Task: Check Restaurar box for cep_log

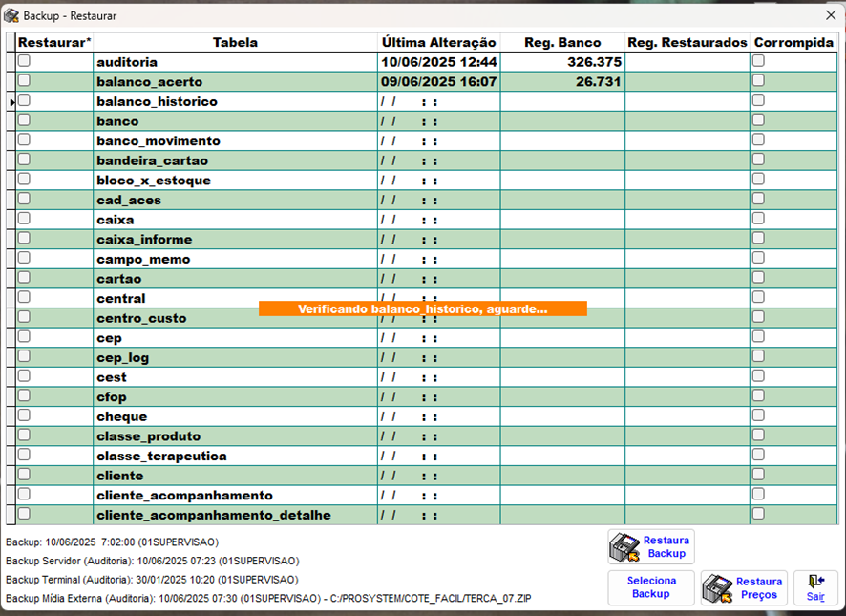Action: coord(24,356)
